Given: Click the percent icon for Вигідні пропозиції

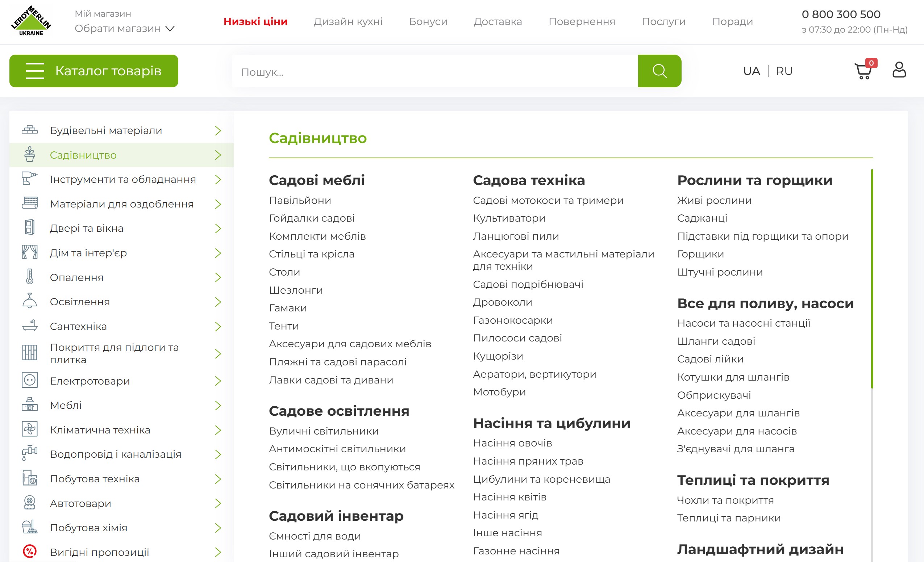Looking at the screenshot, I should click(30, 551).
